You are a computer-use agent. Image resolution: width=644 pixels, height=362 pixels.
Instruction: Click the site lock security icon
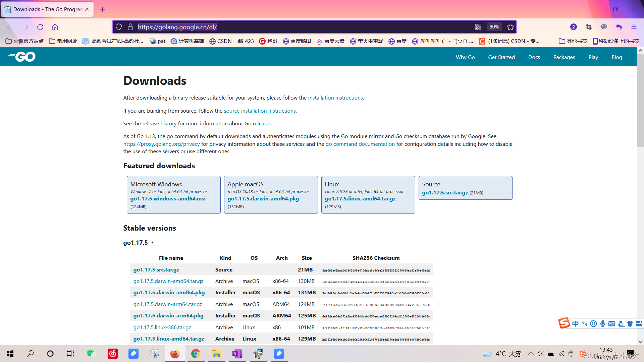(130, 27)
